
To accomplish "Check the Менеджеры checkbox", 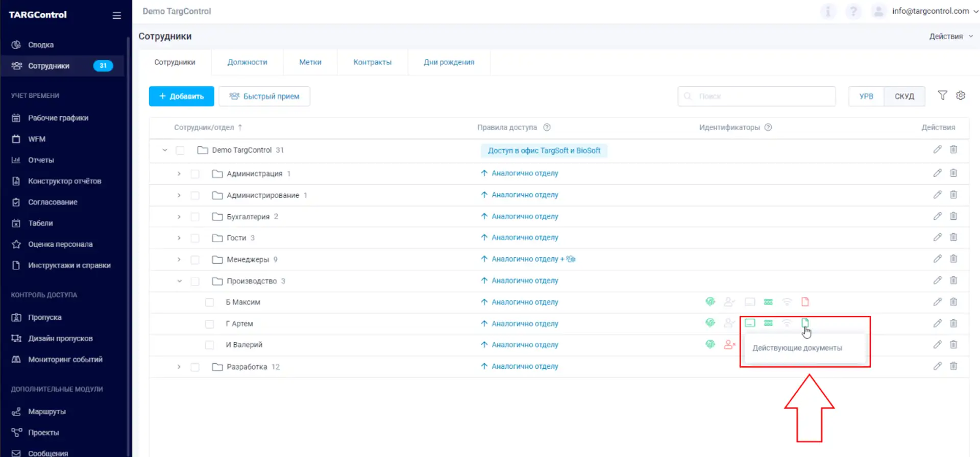I will click(x=194, y=260).
